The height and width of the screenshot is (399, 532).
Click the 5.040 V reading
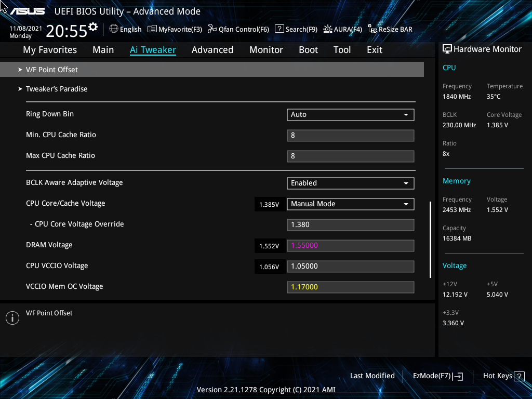click(x=497, y=295)
